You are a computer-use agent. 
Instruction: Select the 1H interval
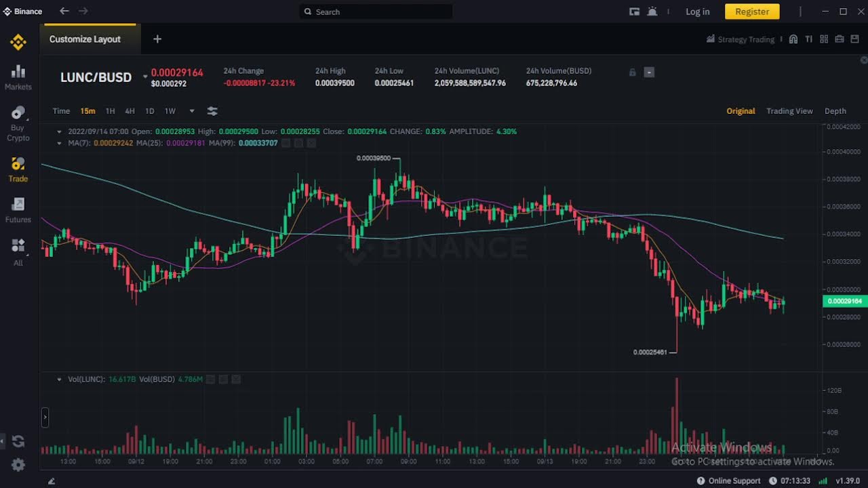pos(110,111)
